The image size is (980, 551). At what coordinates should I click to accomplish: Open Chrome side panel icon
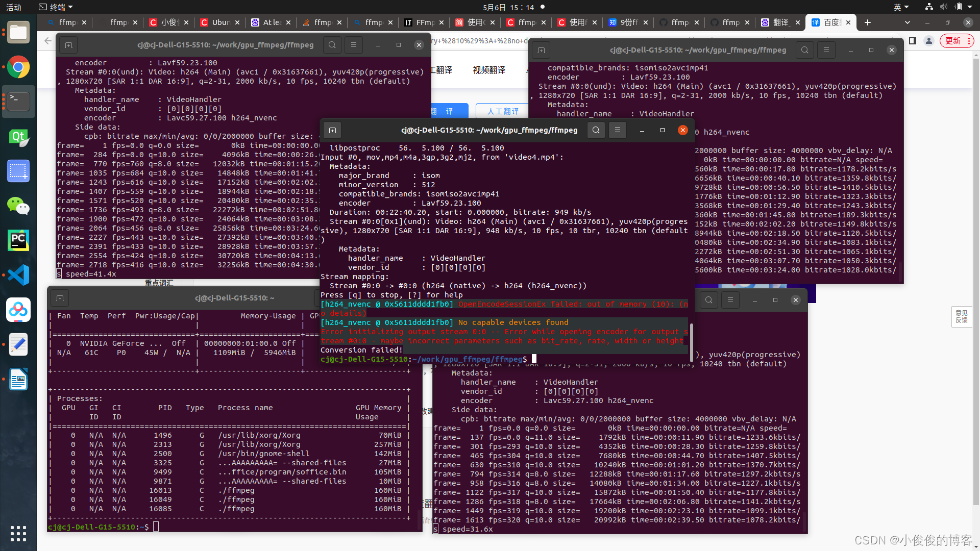pos(912,41)
